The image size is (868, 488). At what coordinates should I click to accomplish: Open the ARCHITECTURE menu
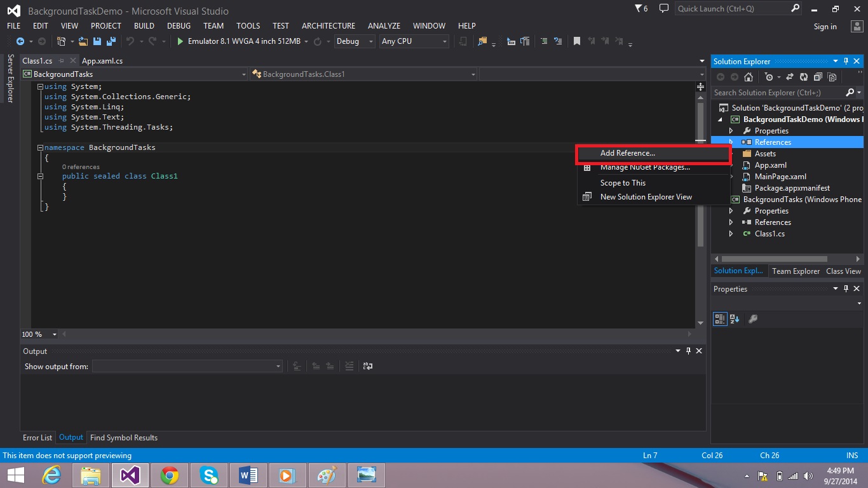(x=329, y=26)
